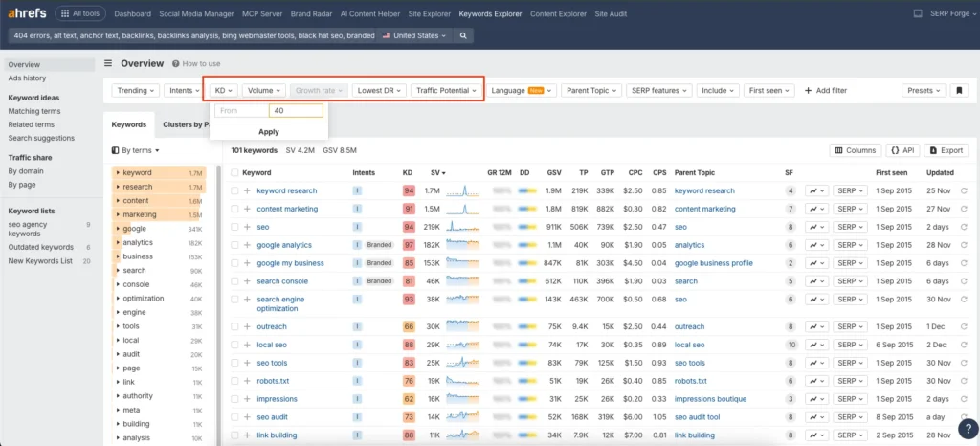This screenshot has height=446, width=980.
Task: Open the Presets dropdown
Action: [x=924, y=91]
